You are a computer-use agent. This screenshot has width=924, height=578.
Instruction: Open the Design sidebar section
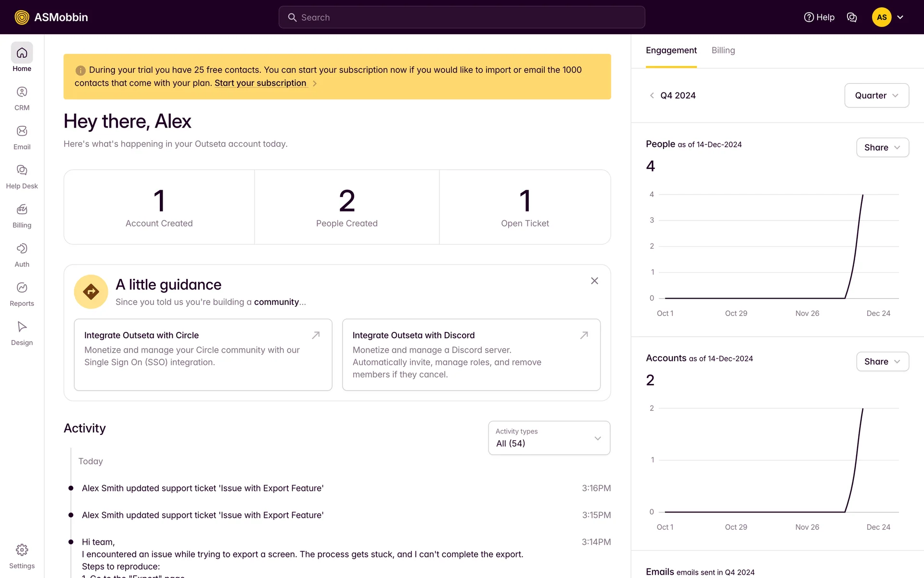[22, 333]
